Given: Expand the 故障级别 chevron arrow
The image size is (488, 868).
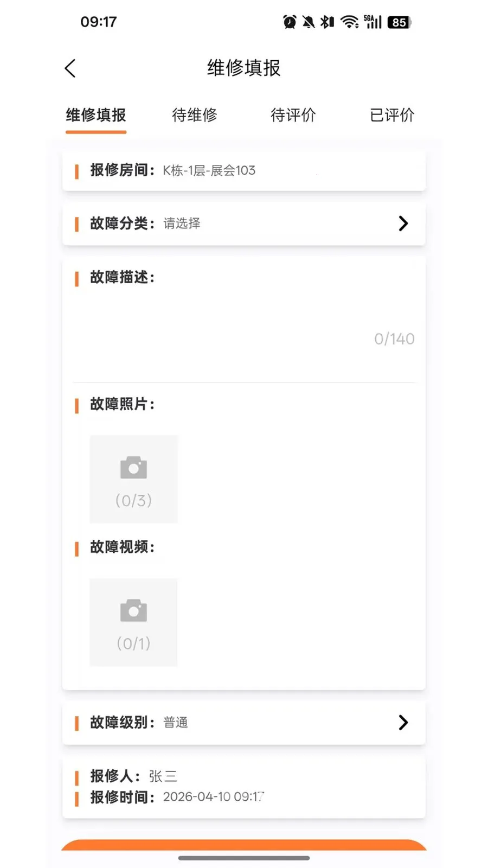Looking at the screenshot, I should (x=403, y=723).
